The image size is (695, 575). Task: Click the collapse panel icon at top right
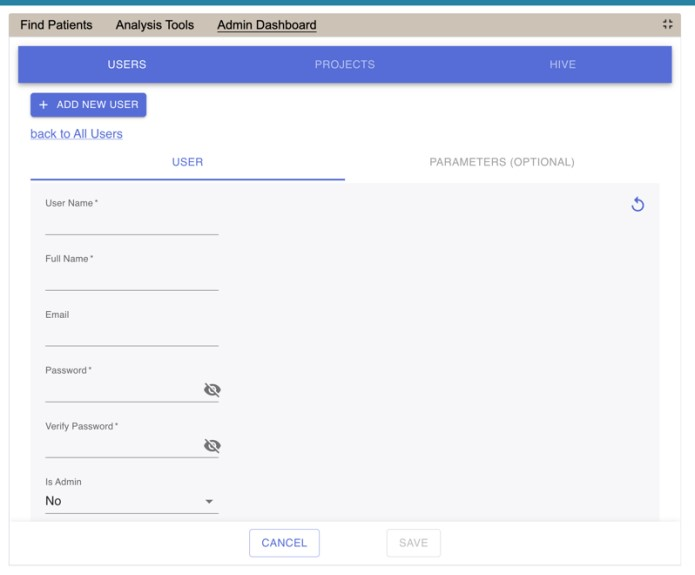667,25
